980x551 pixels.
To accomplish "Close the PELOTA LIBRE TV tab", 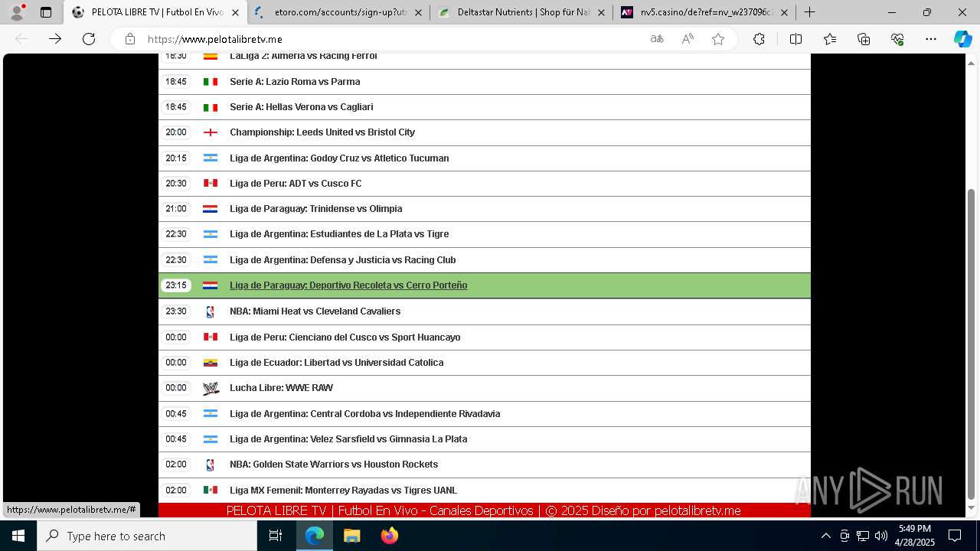I will coord(235,12).
